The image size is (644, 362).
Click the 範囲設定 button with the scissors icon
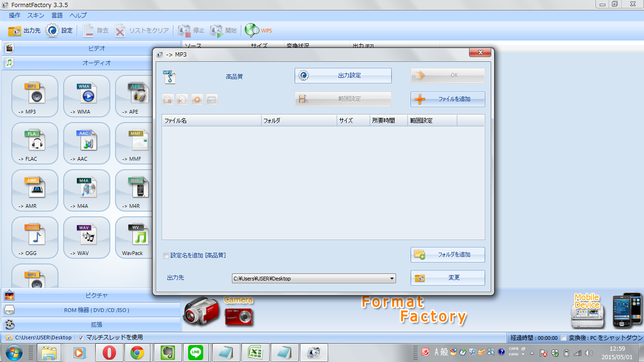tap(343, 99)
